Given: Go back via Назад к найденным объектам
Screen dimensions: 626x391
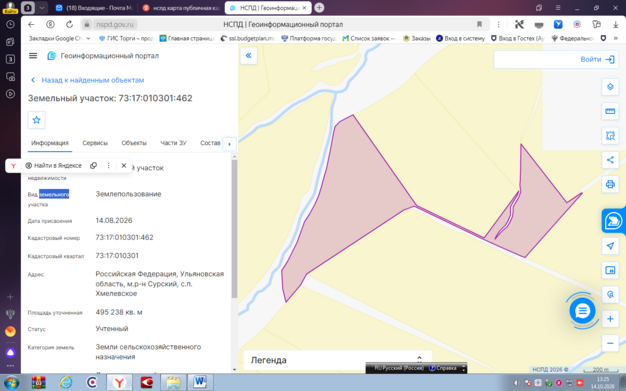Looking at the screenshot, I should click(x=88, y=80).
